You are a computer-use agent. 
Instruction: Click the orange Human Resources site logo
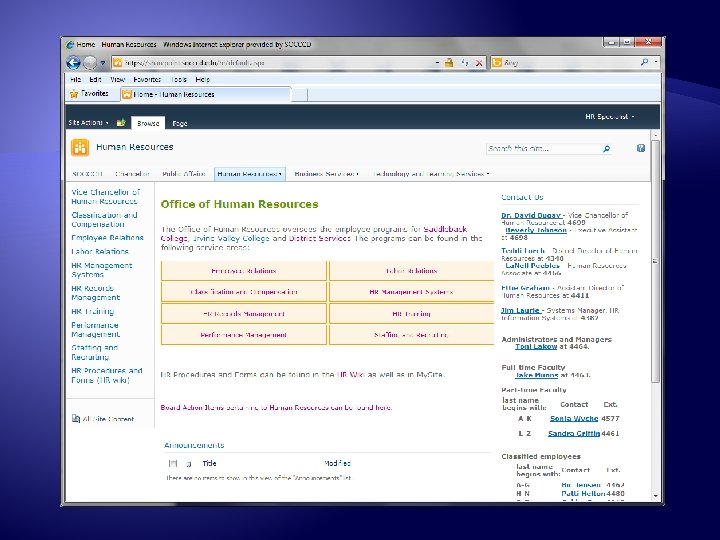point(80,147)
